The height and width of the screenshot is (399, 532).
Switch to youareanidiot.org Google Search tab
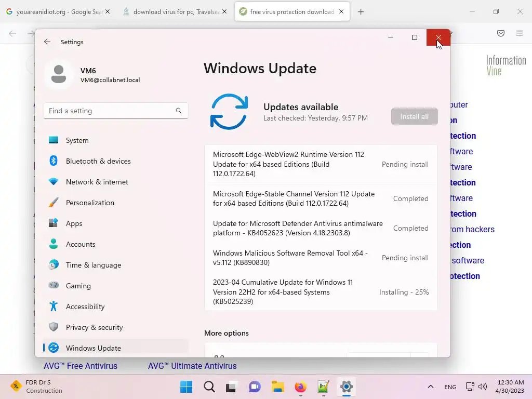(59, 12)
